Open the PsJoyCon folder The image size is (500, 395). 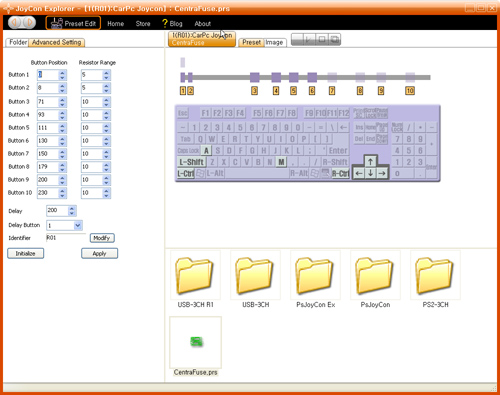[375, 279]
